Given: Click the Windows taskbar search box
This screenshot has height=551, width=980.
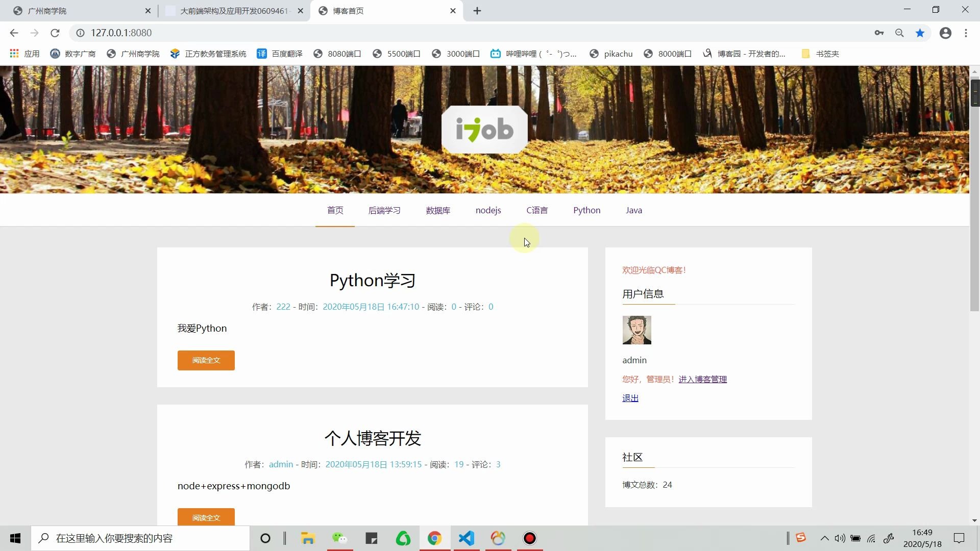Looking at the screenshot, I should click(140, 538).
